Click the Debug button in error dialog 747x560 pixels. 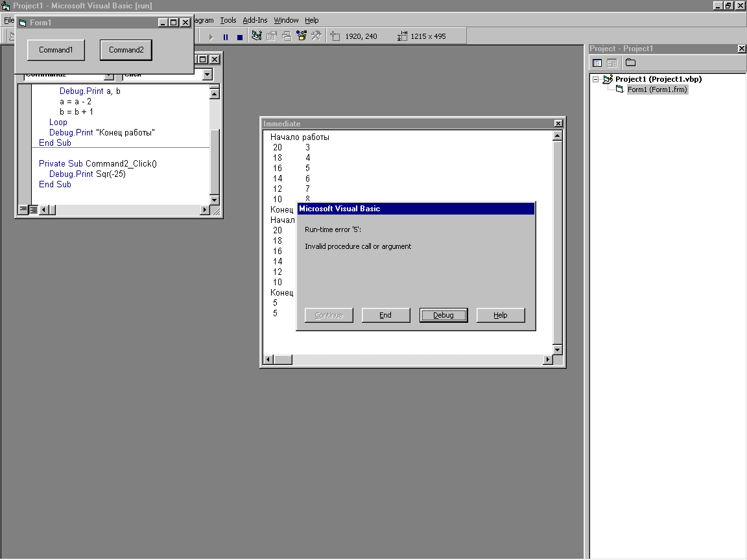click(x=444, y=315)
